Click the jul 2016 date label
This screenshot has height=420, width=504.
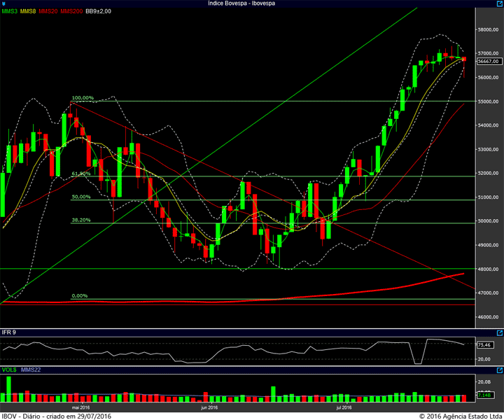344,407
